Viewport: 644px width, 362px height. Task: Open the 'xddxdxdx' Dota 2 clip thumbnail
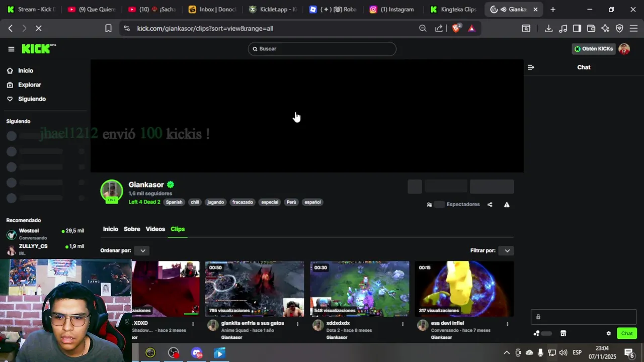pyautogui.click(x=360, y=289)
